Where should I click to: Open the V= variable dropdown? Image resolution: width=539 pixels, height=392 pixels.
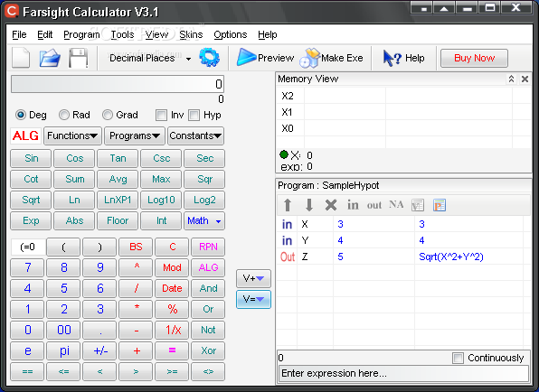(x=253, y=299)
